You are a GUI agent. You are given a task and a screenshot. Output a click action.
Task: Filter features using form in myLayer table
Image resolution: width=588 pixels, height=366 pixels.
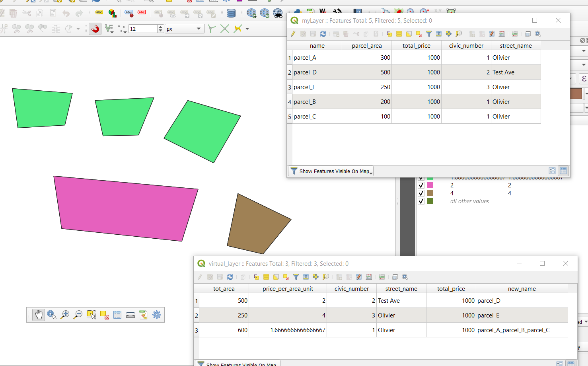click(x=429, y=34)
